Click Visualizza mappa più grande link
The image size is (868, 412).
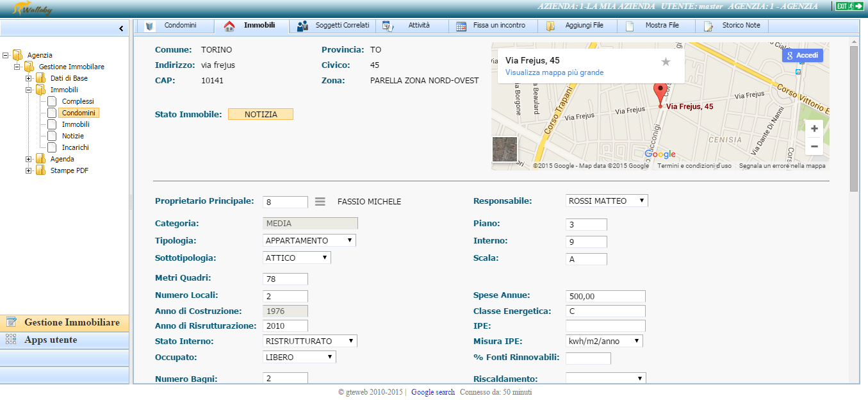tap(554, 73)
